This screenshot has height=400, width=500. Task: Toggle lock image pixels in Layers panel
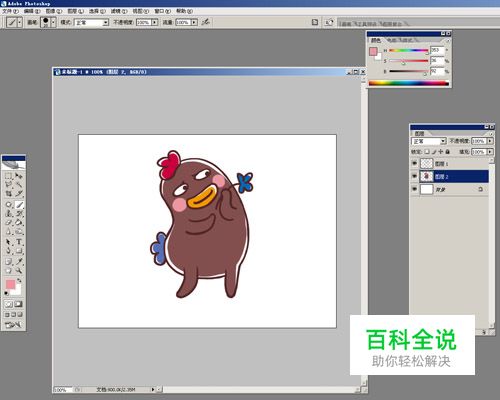coord(434,152)
